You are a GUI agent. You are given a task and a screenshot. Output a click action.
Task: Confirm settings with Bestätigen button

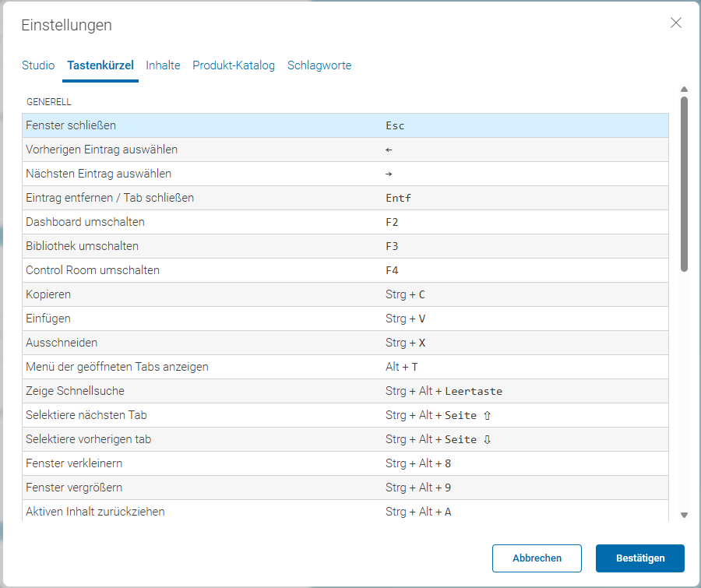(x=639, y=558)
